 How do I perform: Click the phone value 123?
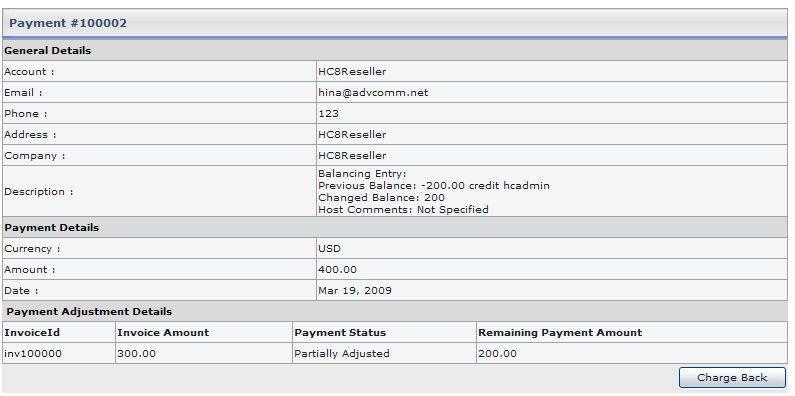coord(328,114)
